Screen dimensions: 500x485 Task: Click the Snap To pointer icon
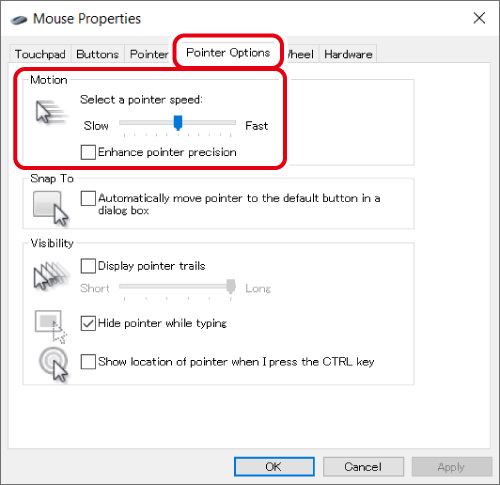point(51,208)
